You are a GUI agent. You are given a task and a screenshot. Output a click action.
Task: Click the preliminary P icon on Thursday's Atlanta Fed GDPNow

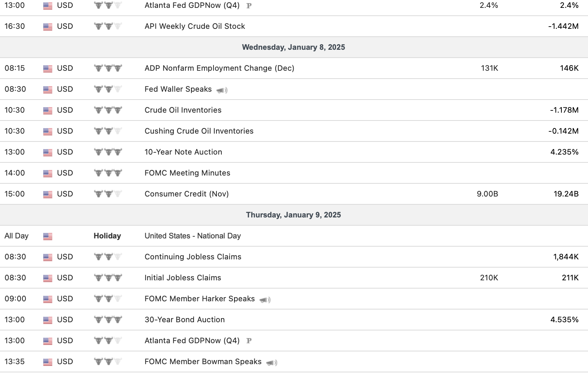pos(249,341)
